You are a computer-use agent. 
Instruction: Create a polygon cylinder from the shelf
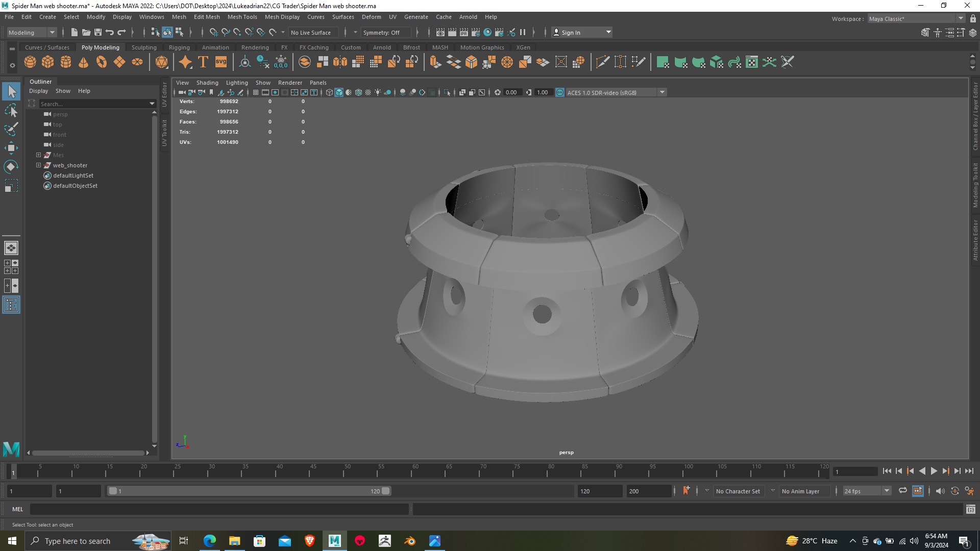(x=66, y=62)
